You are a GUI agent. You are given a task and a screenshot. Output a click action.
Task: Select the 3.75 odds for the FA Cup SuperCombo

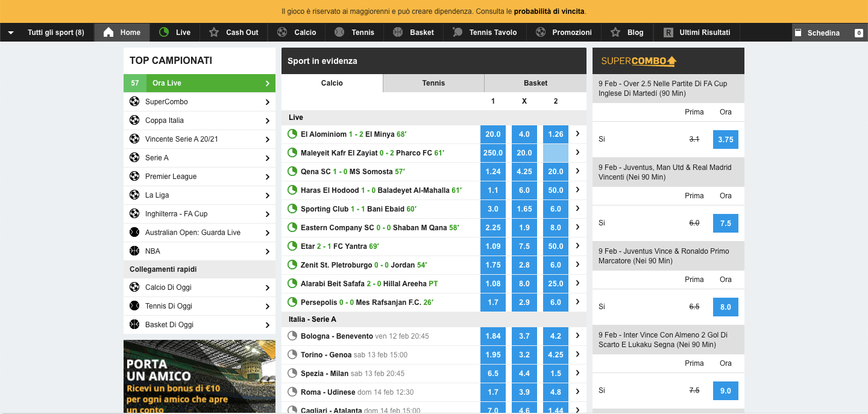tap(725, 139)
